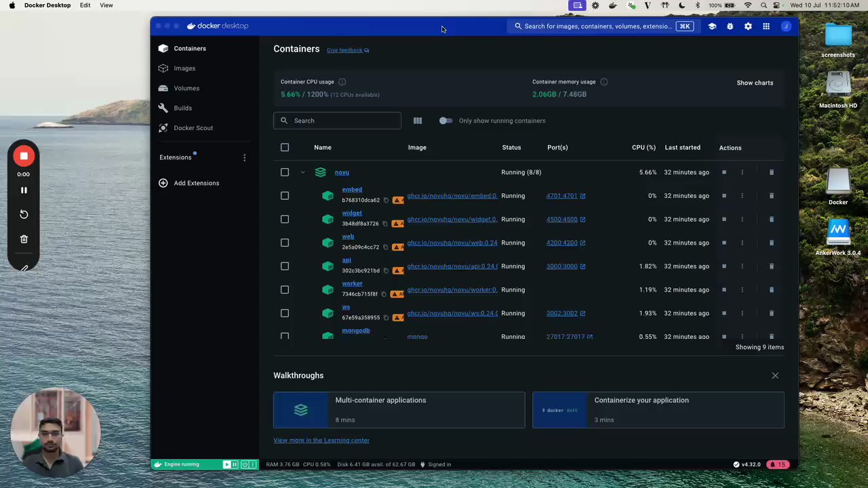Click Show charts button
Viewport: 868px width, 488px height.
pos(755,83)
